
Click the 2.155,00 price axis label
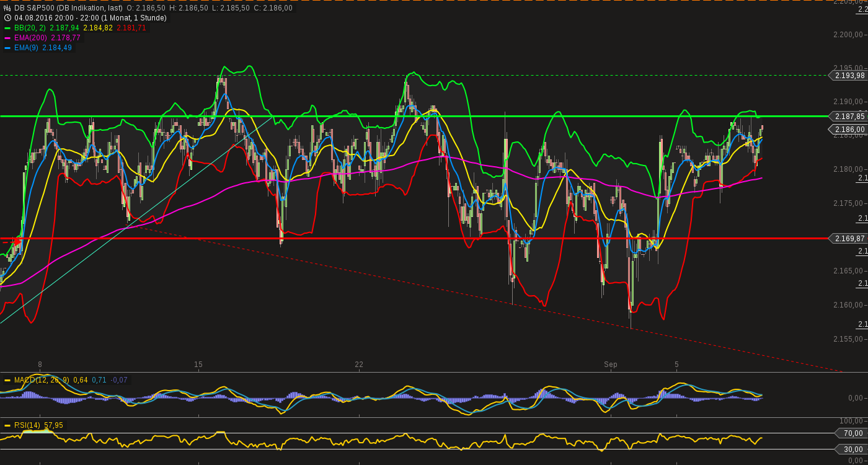pyautogui.click(x=848, y=339)
